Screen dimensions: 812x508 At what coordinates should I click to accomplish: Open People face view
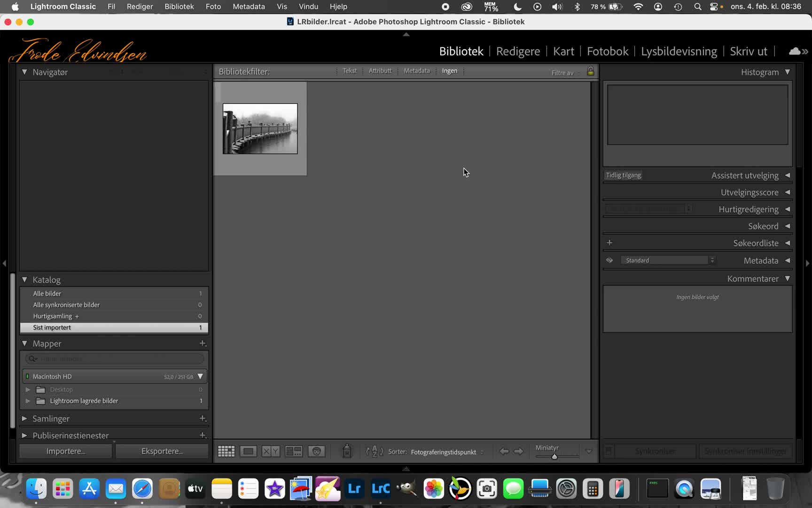[x=316, y=452]
